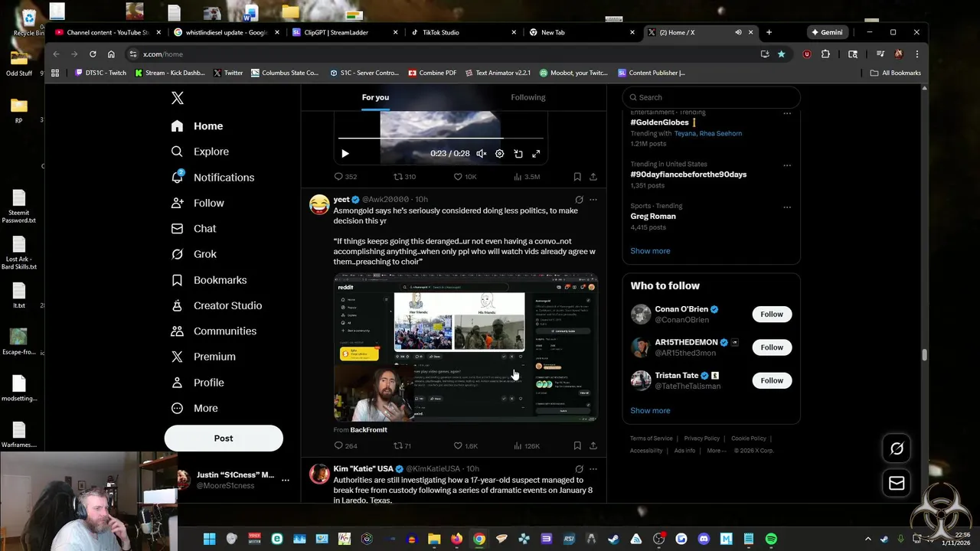Like the top post showing 10K likes
The image size is (980, 551).
(x=465, y=177)
